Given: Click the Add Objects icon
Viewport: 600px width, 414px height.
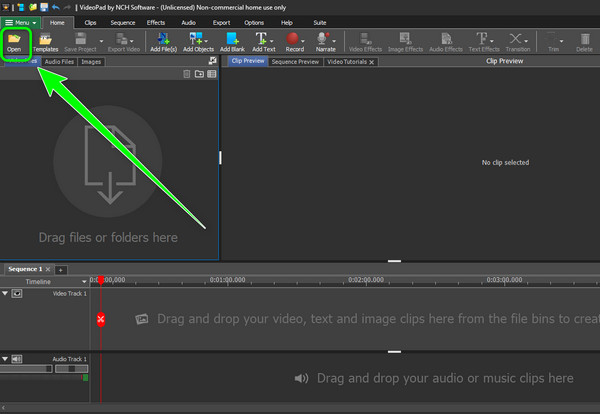Looking at the screenshot, I should (196, 39).
